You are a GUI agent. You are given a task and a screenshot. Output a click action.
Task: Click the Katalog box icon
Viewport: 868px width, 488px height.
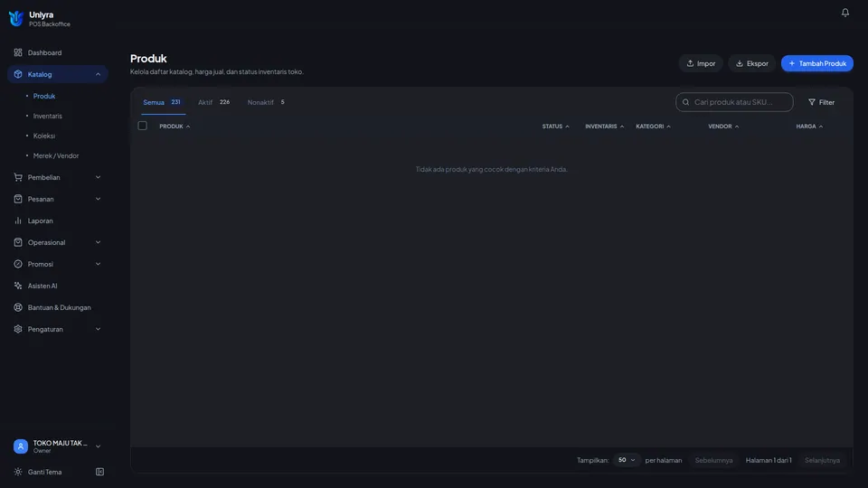(x=18, y=74)
